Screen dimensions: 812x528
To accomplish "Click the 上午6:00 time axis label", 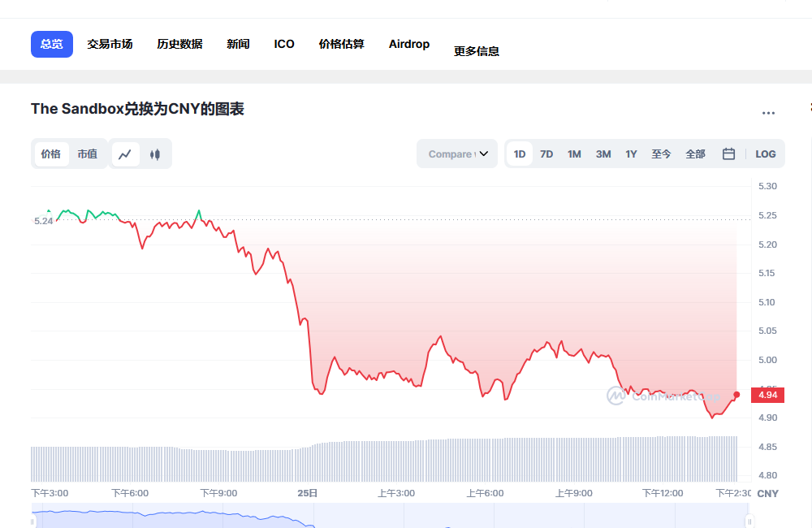I will (486, 493).
